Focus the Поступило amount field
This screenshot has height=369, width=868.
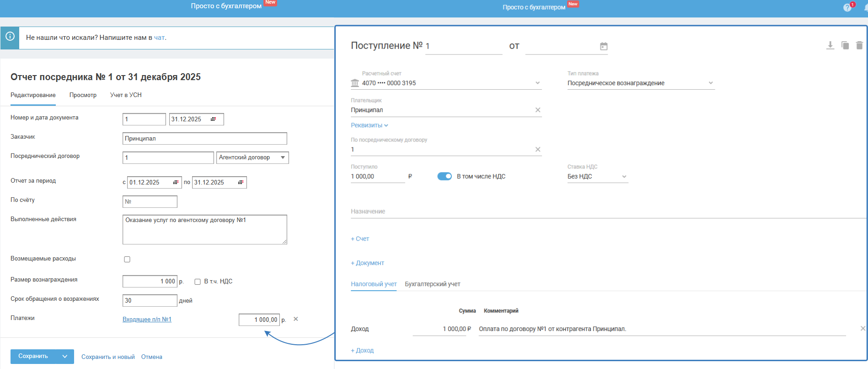click(x=378, y=176)
